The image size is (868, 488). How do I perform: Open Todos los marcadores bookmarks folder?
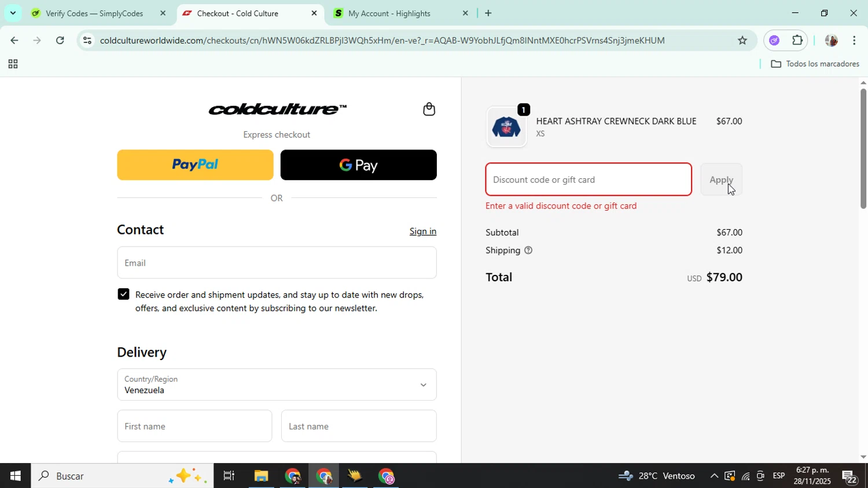815,64
